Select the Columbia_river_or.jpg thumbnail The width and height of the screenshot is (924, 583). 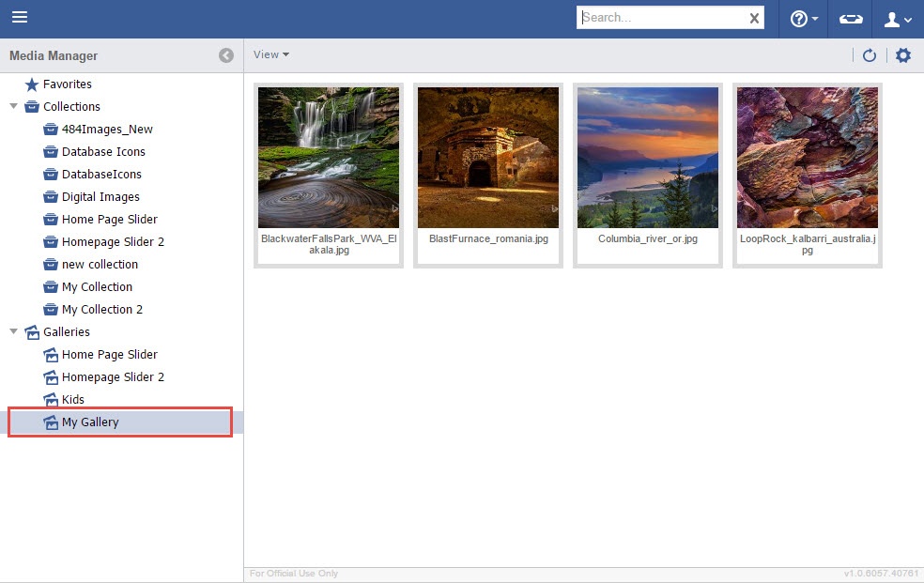coord(648,158)
